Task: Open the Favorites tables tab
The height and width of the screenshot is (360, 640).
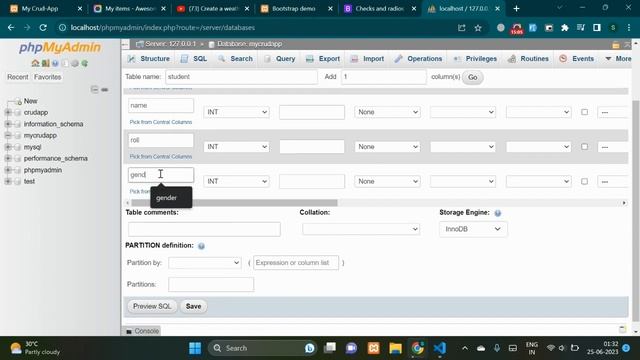Action: pyautogui.click(x=47, y=77)
